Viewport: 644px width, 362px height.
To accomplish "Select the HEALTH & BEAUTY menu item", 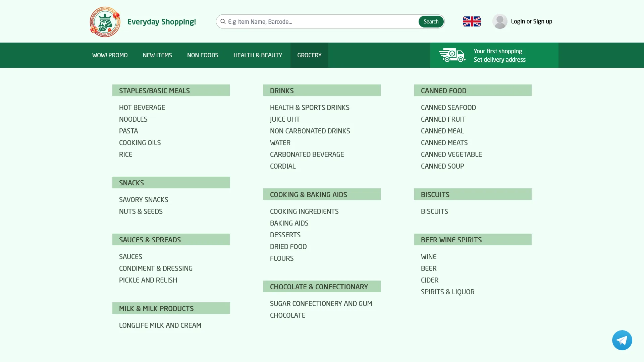I will click(x=258, y=55).
